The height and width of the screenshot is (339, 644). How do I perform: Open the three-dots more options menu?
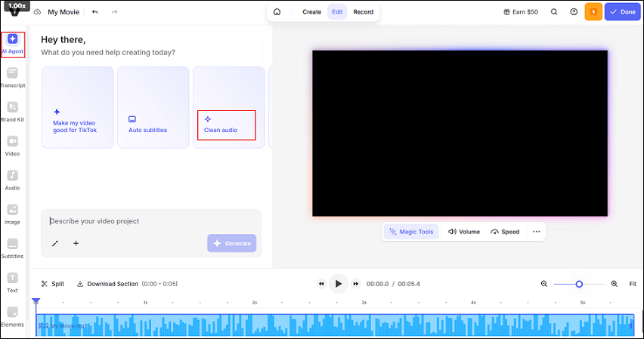point(537,232)
